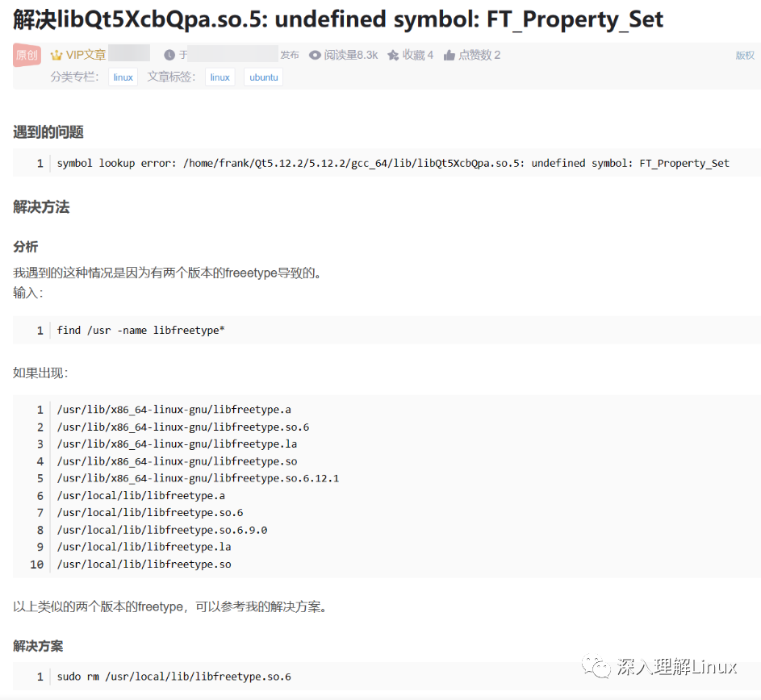761x700 pixels.
Task: Click the VIP文章 label
Action: (86, 55)
